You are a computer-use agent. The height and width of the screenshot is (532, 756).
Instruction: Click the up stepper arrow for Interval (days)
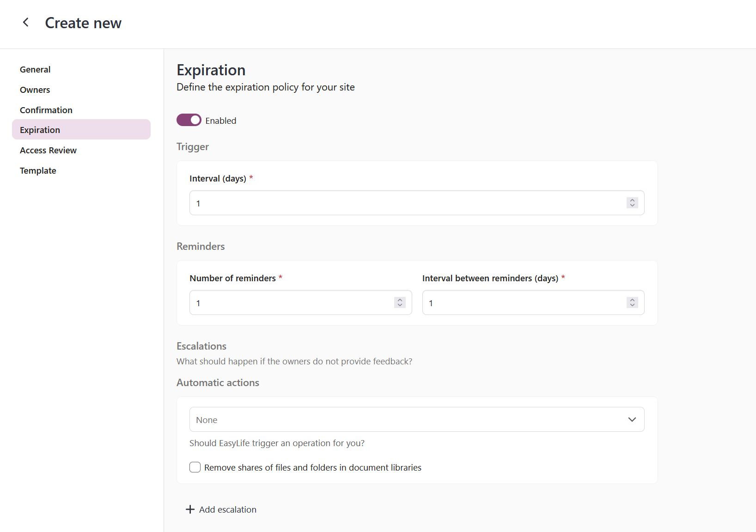click(632, 200)
